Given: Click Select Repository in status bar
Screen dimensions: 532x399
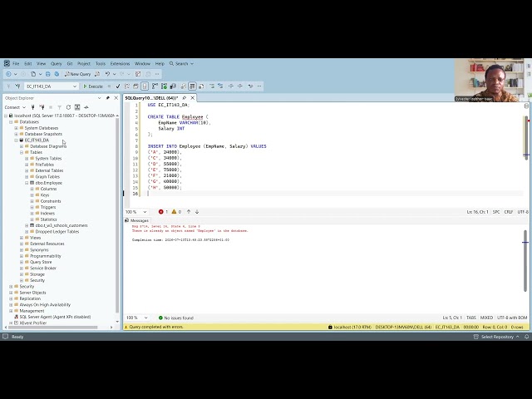Looking at the screenshot, I should [497, 337].
